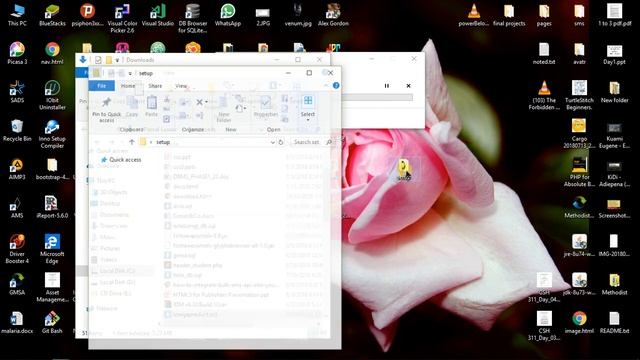Select the 1 to 3 pdf.pdf file
Image resolution: width=640 pixels, height=360 pixels.
coord(614,16)
